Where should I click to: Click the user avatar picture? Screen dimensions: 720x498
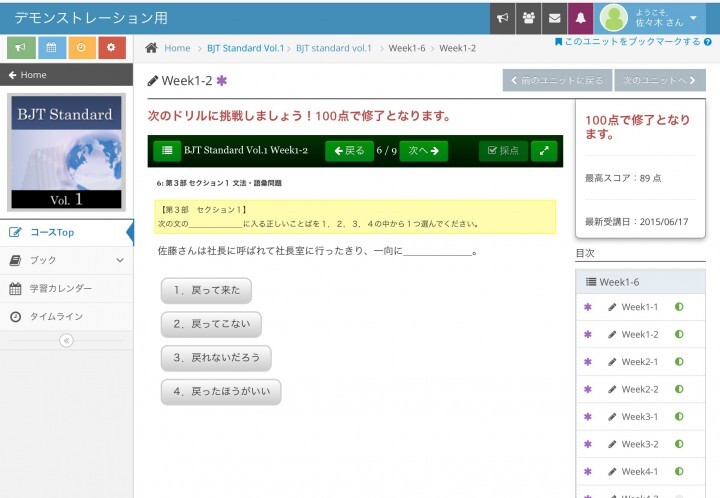613,18
